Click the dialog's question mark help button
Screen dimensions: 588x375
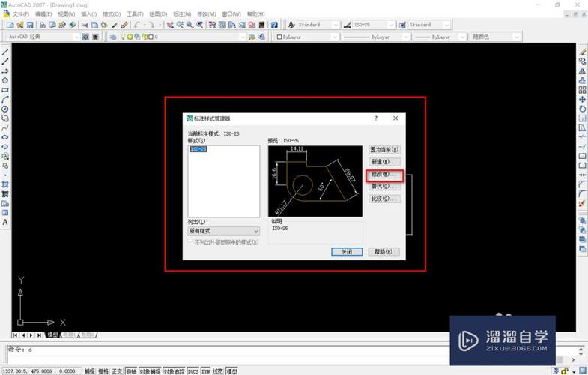pyautogui.click(x=376, y=118)
